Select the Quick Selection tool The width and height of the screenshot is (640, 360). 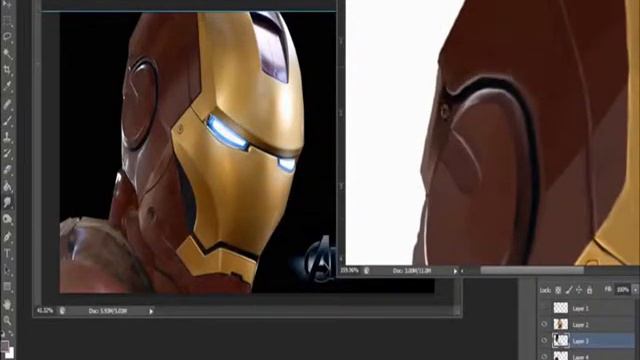pos(7,53)
